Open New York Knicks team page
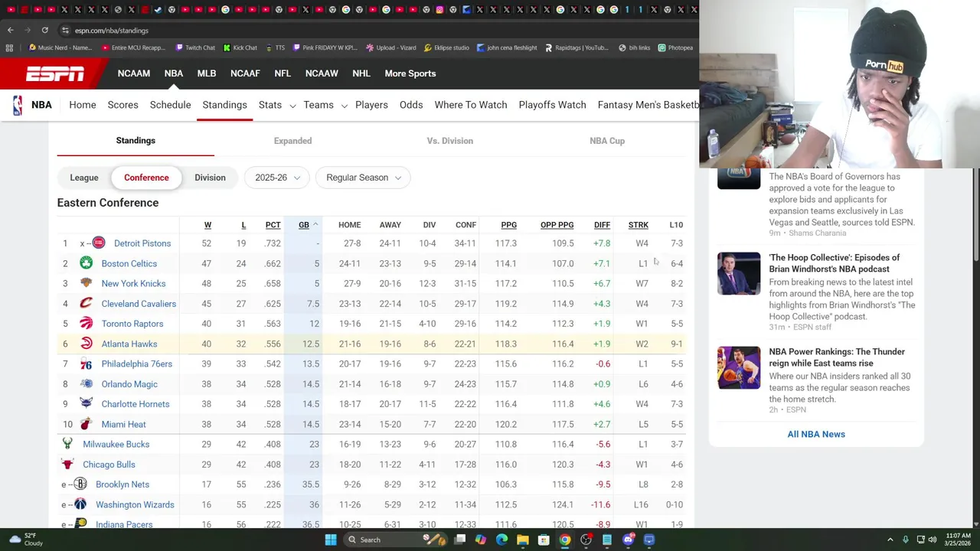The image size is (980, 551). click(133, 284)
